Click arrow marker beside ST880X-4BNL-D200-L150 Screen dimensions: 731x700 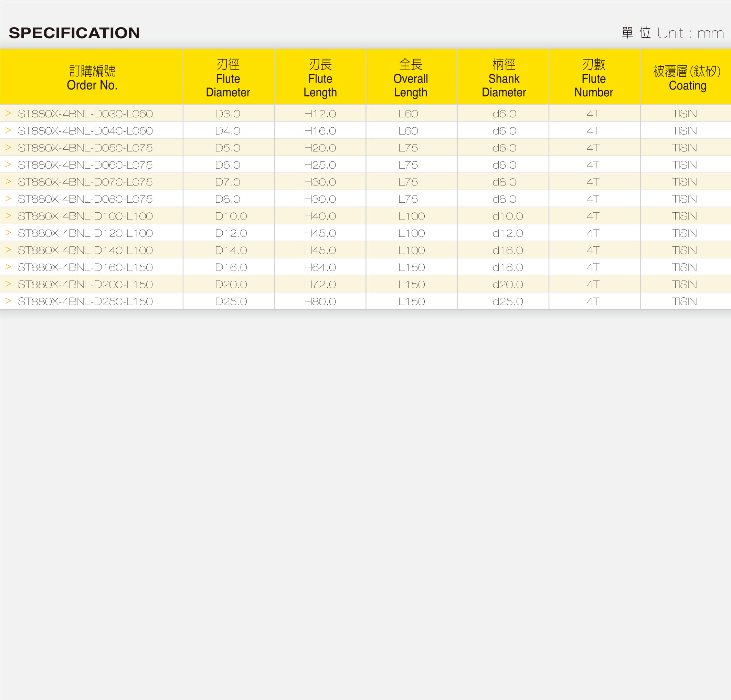[8, 284]
